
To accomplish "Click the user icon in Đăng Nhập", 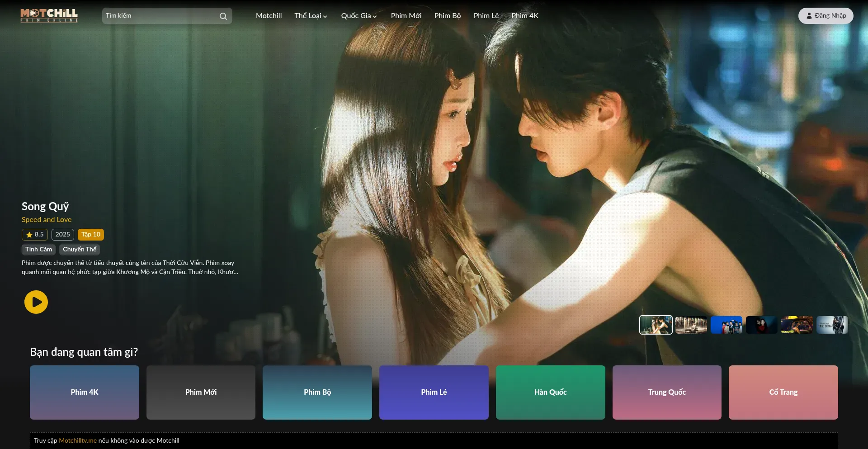I will [809, 16].
